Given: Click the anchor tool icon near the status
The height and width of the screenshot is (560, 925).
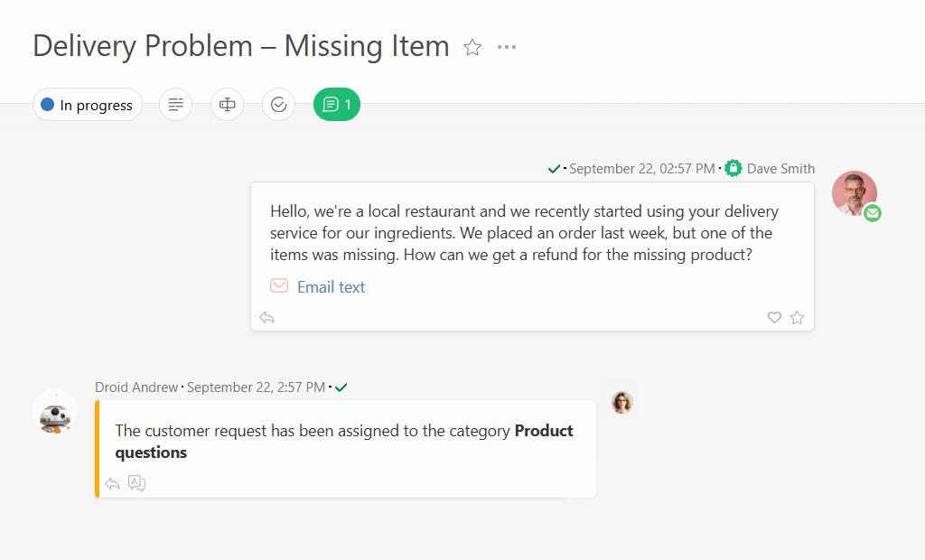Looking at the screenshot, I should [227, 104].
